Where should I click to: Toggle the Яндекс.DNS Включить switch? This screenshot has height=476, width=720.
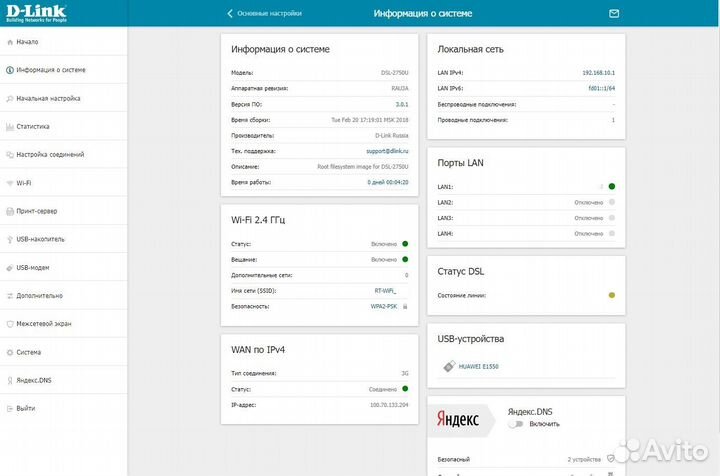(x=516, y=424)
